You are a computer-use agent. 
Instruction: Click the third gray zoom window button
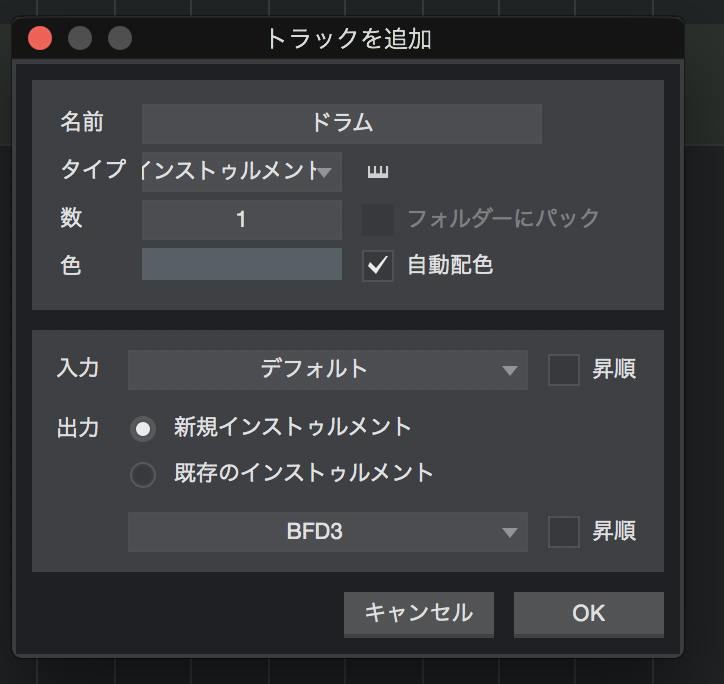[x=120, y=39]
